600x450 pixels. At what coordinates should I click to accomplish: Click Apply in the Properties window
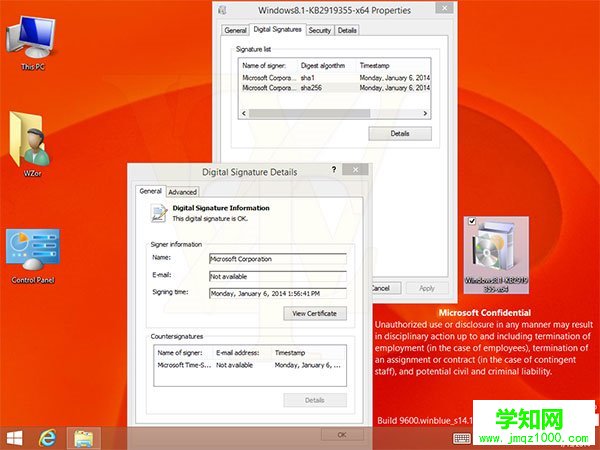pos(427,288)
